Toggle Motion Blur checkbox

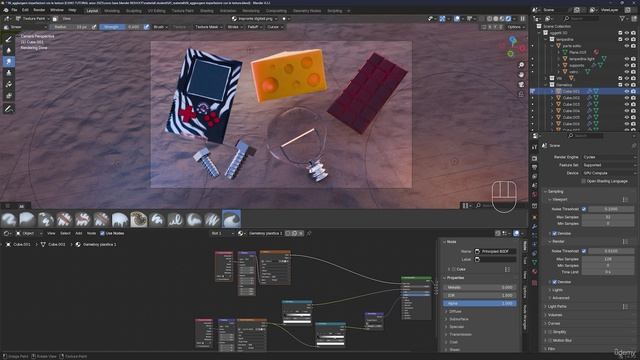tap(550, 340)
